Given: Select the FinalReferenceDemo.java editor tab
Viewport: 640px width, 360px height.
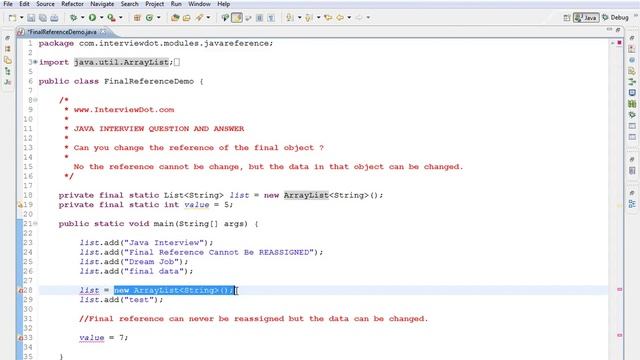Looking at the screenshot, I should [62, 32].
